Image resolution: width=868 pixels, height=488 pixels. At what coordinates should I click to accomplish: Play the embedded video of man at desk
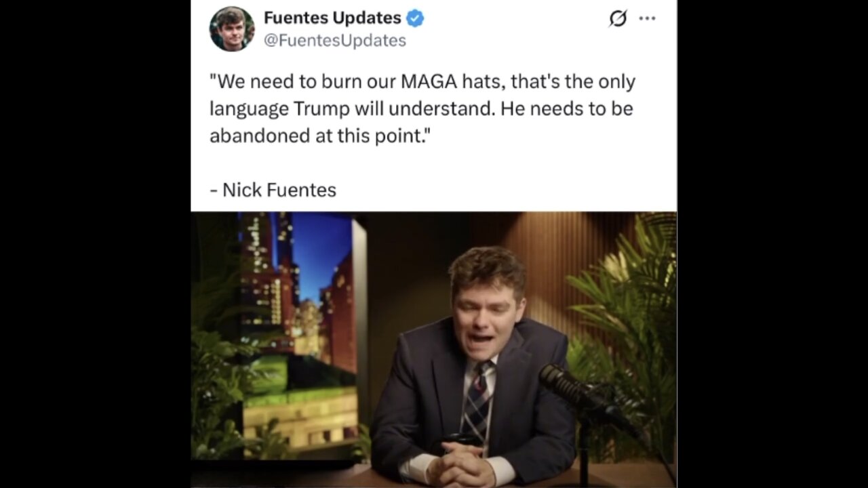(x=433, y=350)
